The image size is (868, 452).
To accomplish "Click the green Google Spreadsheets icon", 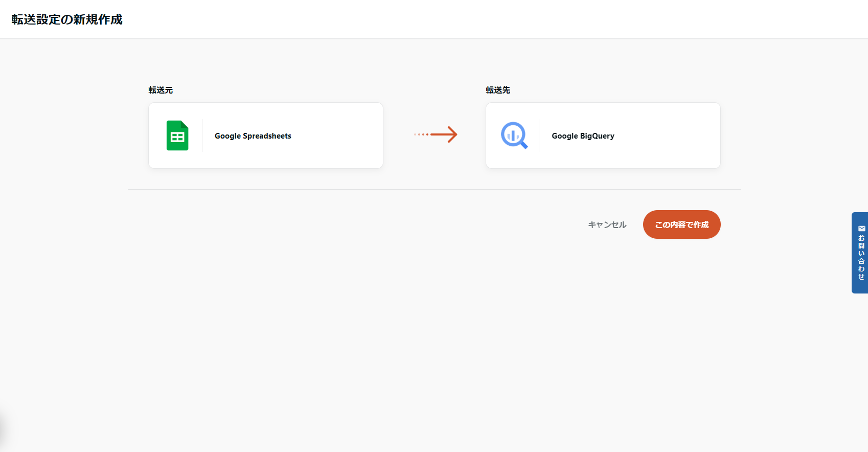I will point(177,135).
